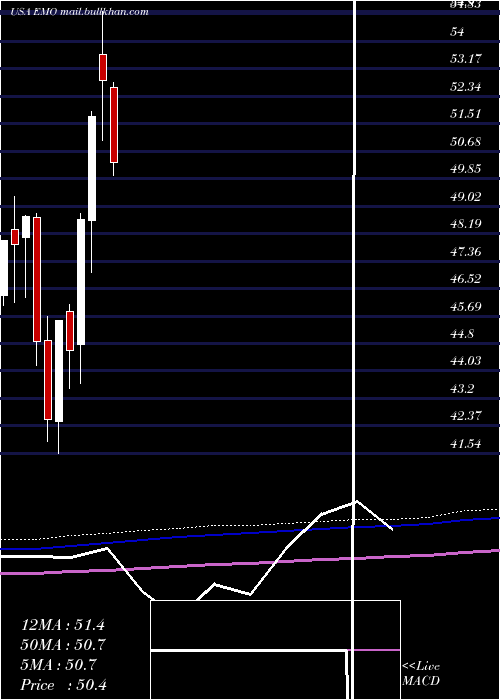Viewport: 500px width, 700px height.
Task: Click the 45.69 price axis label
Action: coord(466,307)
